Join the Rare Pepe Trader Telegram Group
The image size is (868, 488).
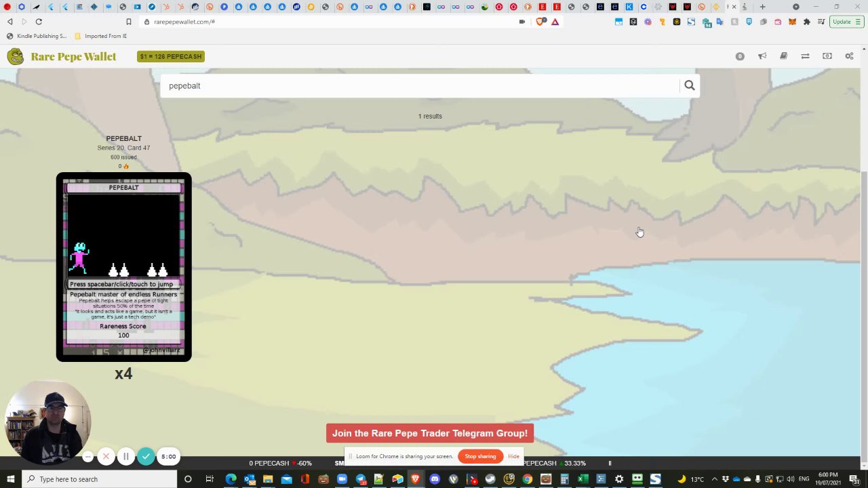pos(430,433)
